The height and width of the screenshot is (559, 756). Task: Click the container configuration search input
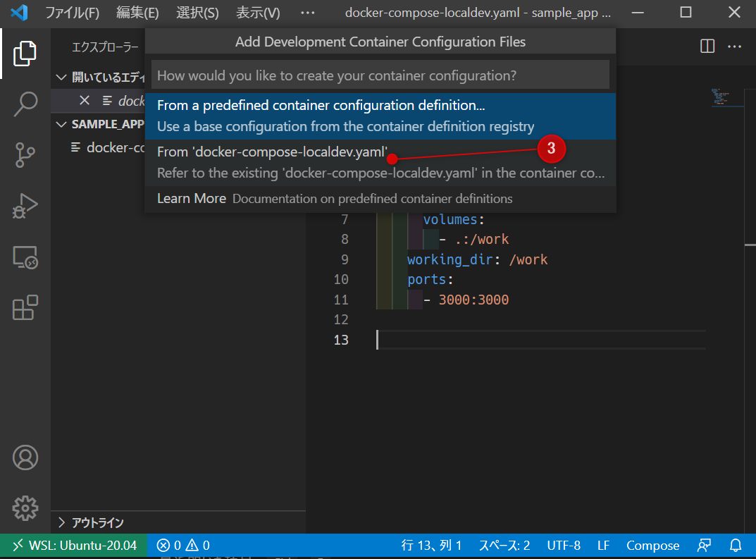pyautogui.click(x=380, y=75)
